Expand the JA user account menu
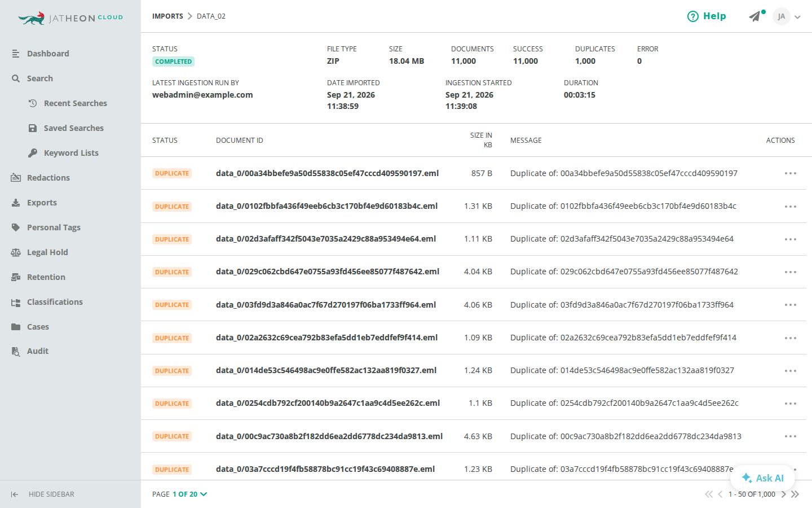 787,16
